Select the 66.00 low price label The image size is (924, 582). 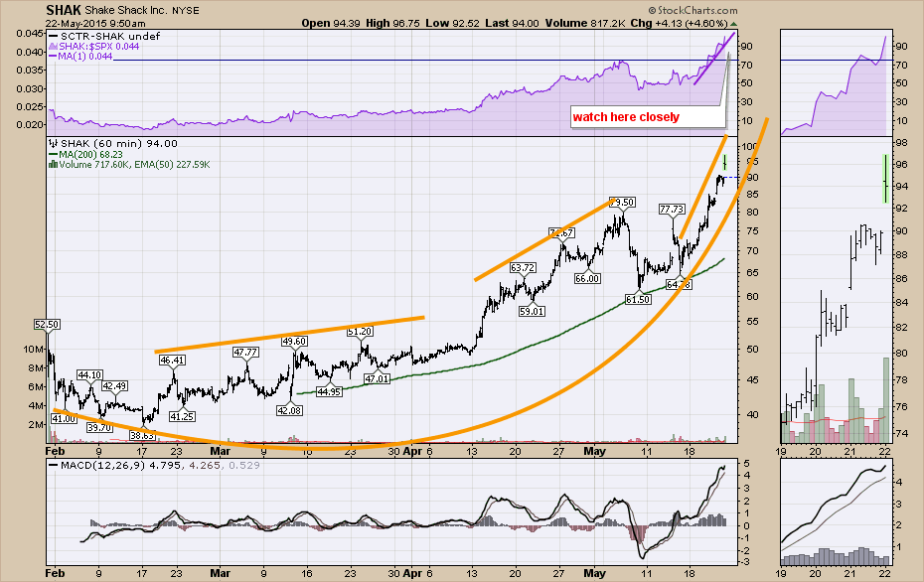pyautogui.click(x=587, y=279)
